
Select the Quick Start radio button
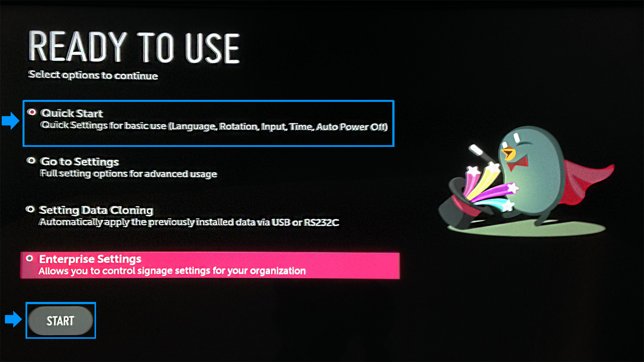tap(32, 112)
